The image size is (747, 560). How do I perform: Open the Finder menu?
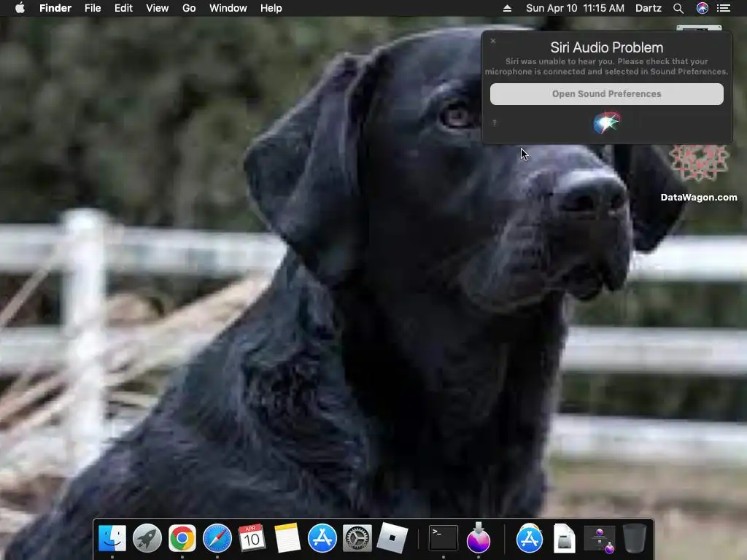[x=55, y=8]
